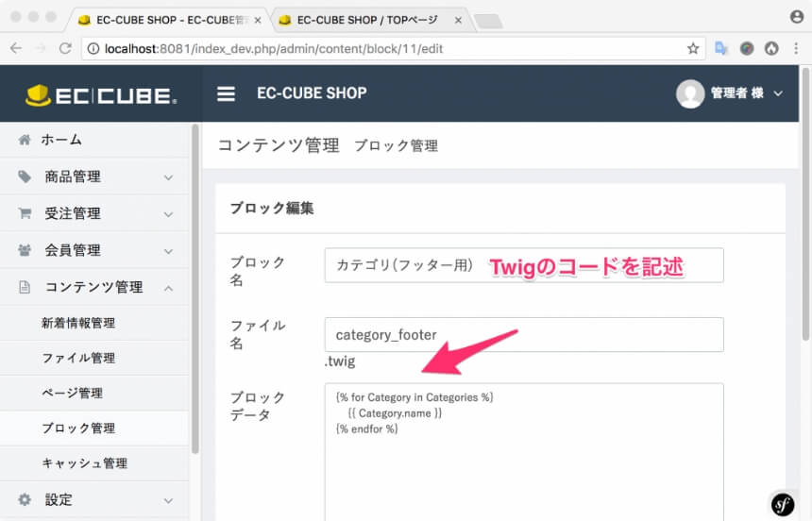
Task: Click the EC-CUBE SHOP header title
Action: [312, 93]
